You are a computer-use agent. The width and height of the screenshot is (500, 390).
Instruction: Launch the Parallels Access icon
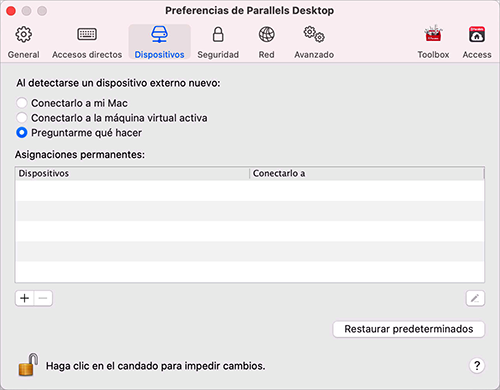477,35
